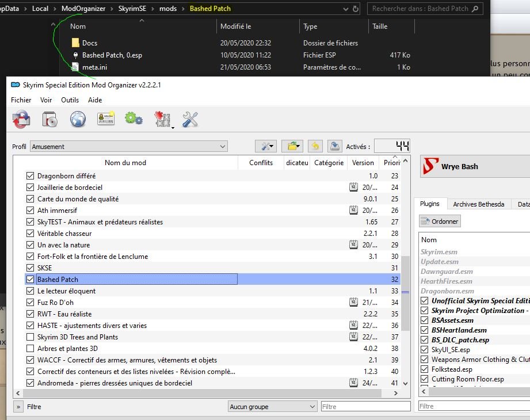Click the calendar icon on Andromeda row
530x420 pixels.
coord(353,383)
